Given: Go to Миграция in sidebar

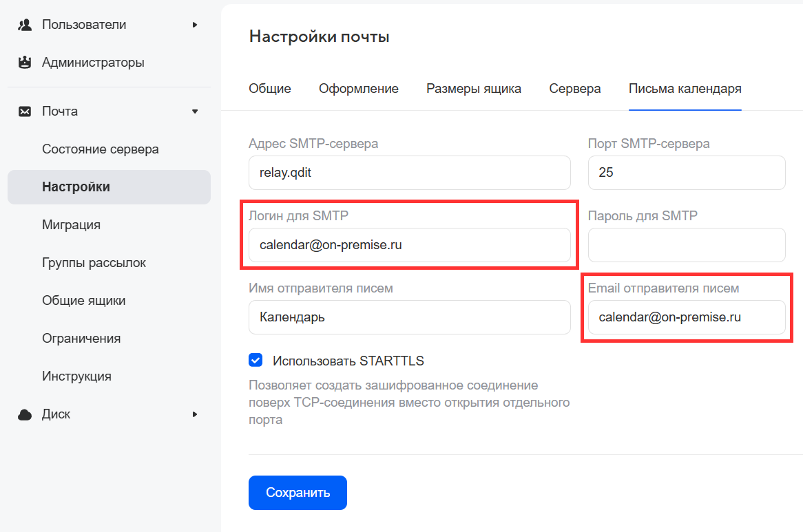Looking at the screenshot, I should (x=71, y=225).
